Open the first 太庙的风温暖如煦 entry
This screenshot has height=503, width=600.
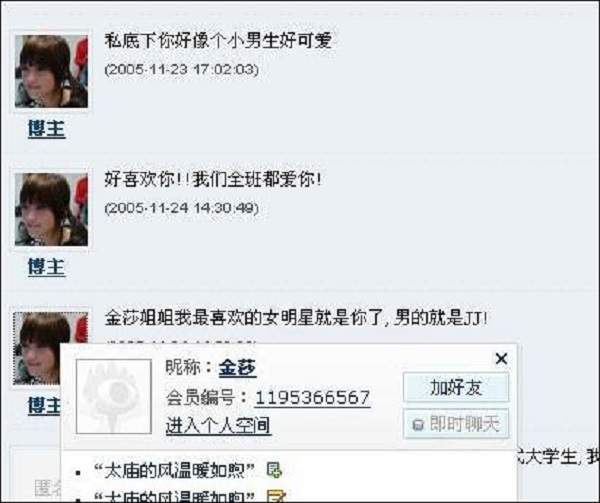click(174, 470)
